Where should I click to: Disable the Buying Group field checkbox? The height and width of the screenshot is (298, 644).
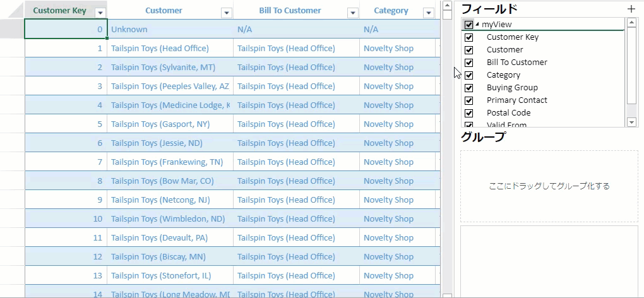click(468, 88)
